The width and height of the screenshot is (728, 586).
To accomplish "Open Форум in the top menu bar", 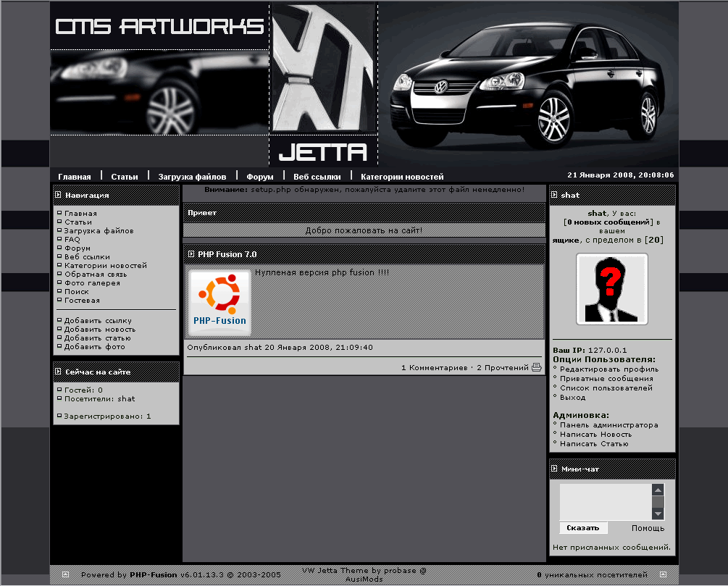I will 260,177.
